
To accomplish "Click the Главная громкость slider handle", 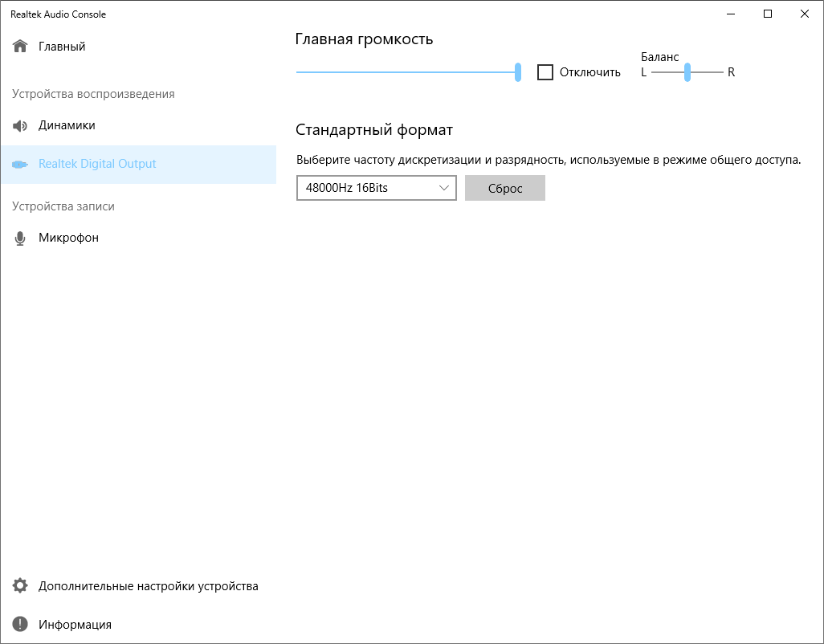I will [518, 72].
